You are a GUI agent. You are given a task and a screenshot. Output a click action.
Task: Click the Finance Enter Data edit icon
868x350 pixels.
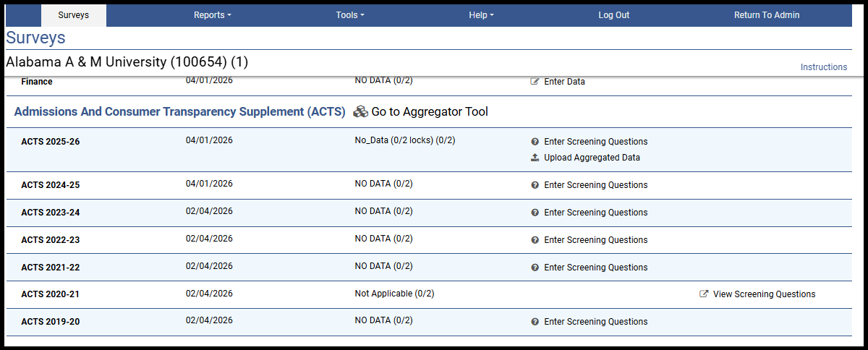[535, 82]
